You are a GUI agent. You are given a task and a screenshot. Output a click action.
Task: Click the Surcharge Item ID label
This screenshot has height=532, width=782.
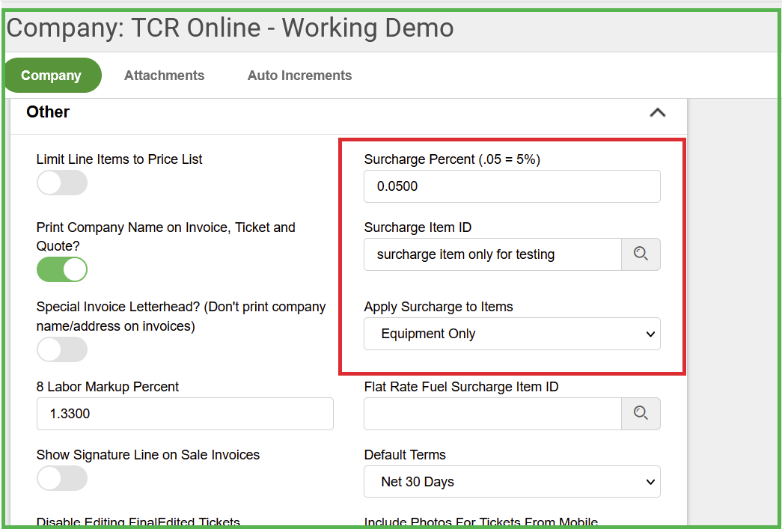pos(418,227)
